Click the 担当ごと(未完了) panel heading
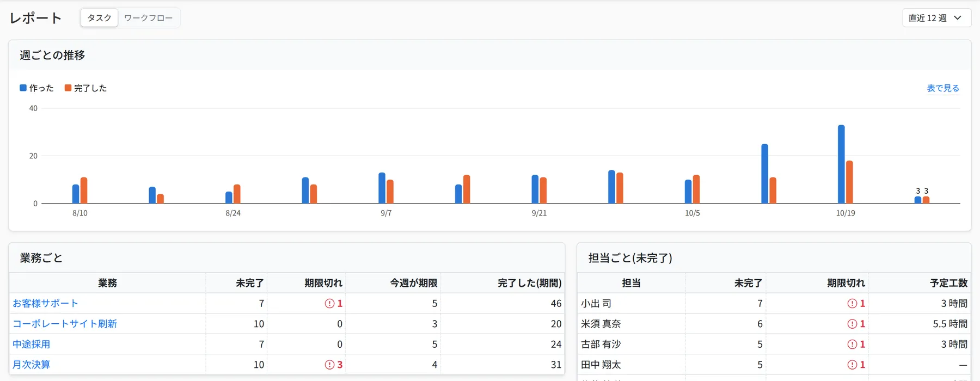This screenshot has width=980, height=381. 630,258
